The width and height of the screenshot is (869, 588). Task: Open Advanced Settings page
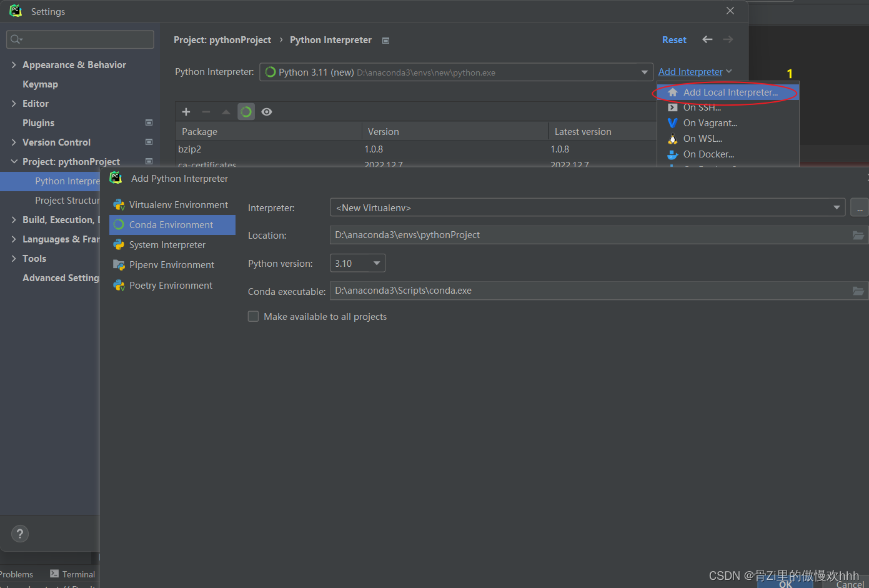(61, 278)
